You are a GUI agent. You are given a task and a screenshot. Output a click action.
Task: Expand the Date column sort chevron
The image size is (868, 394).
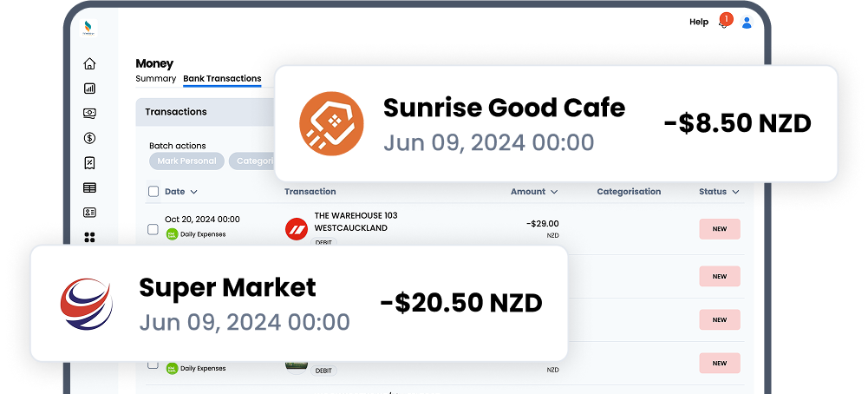[x=193, y=192]
